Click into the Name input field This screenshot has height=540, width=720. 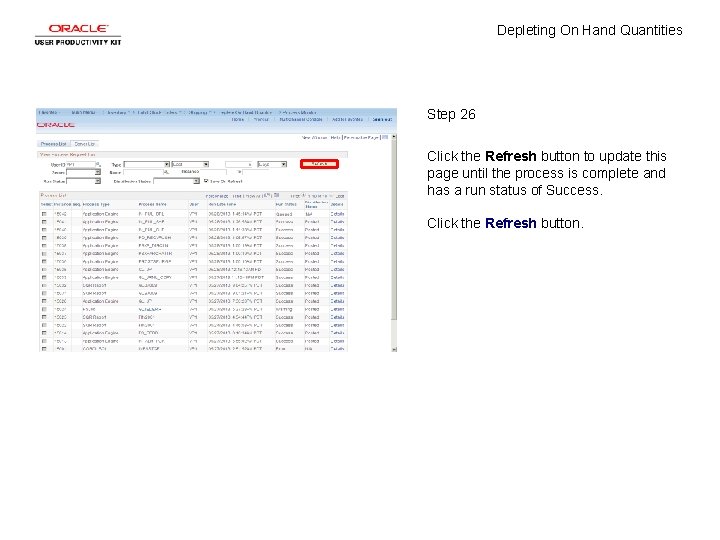point(143,172)
